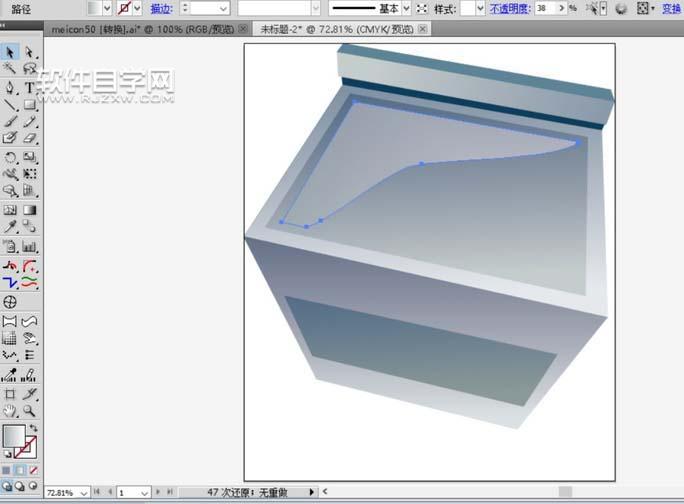Open the zoom level 72.81% dropdown
Image resolution: width=684 pixels, height=504 pixels.
pos(83,493)
